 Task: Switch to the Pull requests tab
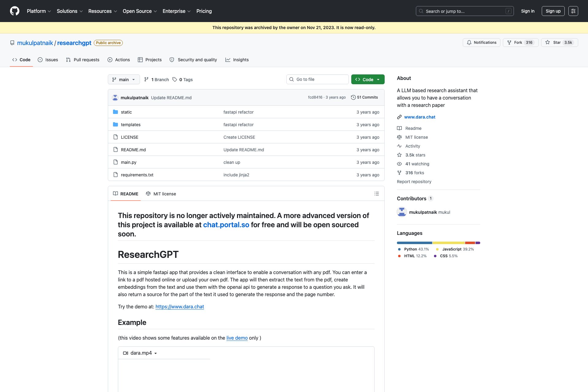[x=83, y=60]
